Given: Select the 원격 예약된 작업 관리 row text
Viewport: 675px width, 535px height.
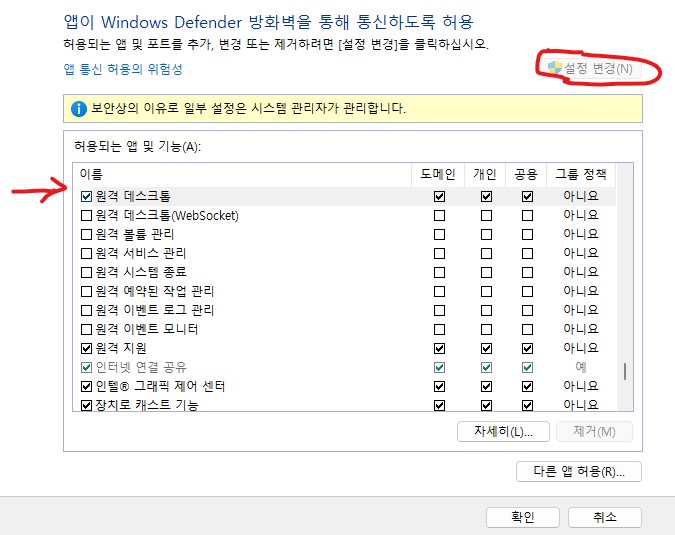Looking at the screenshot, I should coord(155,291).
